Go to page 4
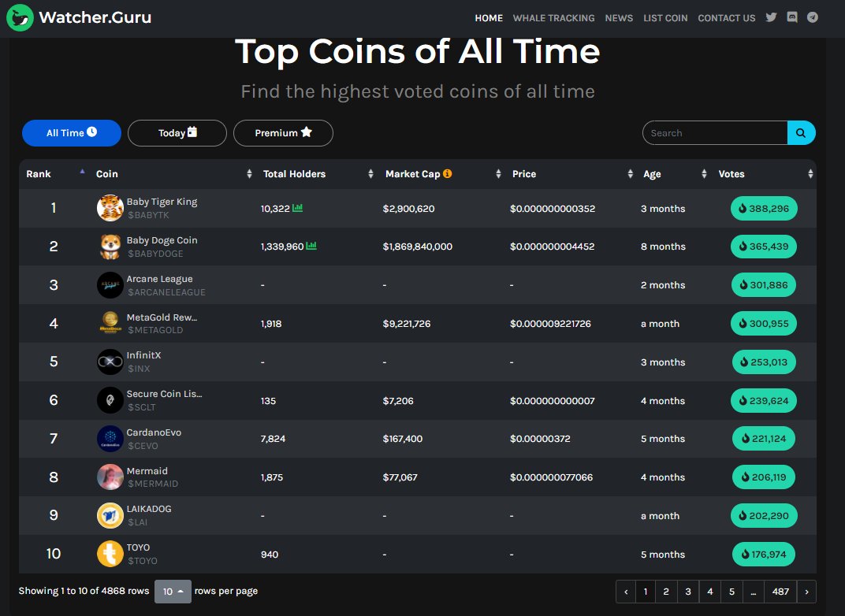 [x=709, y=592]
